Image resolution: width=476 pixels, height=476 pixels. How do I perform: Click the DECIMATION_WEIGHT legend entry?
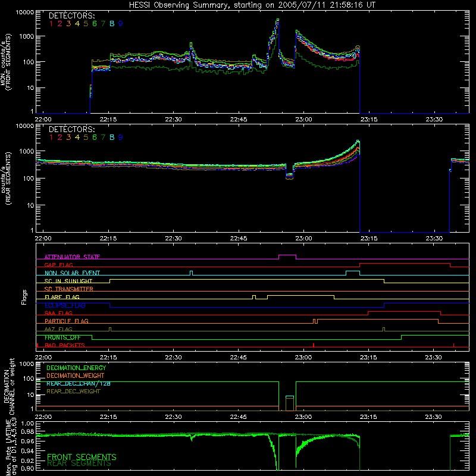[76, 375]
